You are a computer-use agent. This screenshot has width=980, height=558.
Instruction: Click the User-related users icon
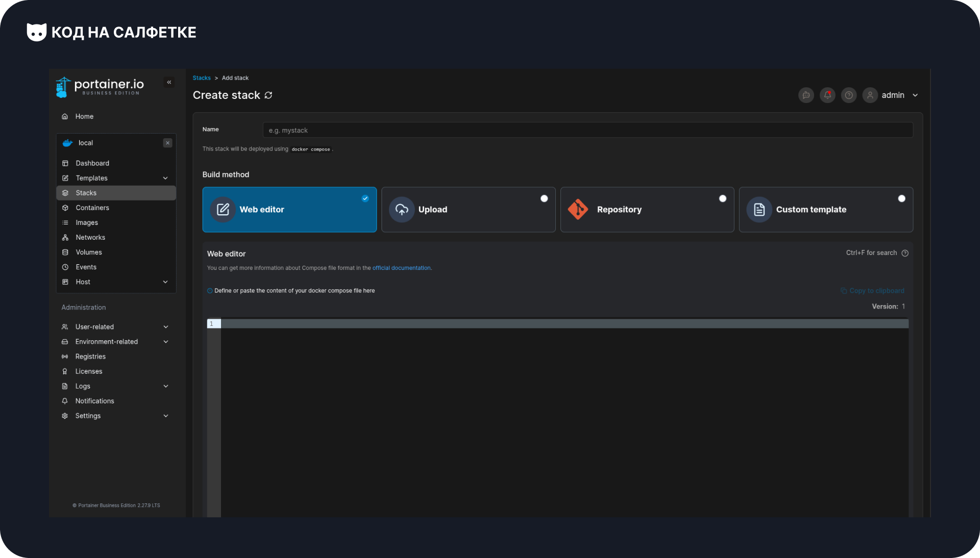[65, 327]
